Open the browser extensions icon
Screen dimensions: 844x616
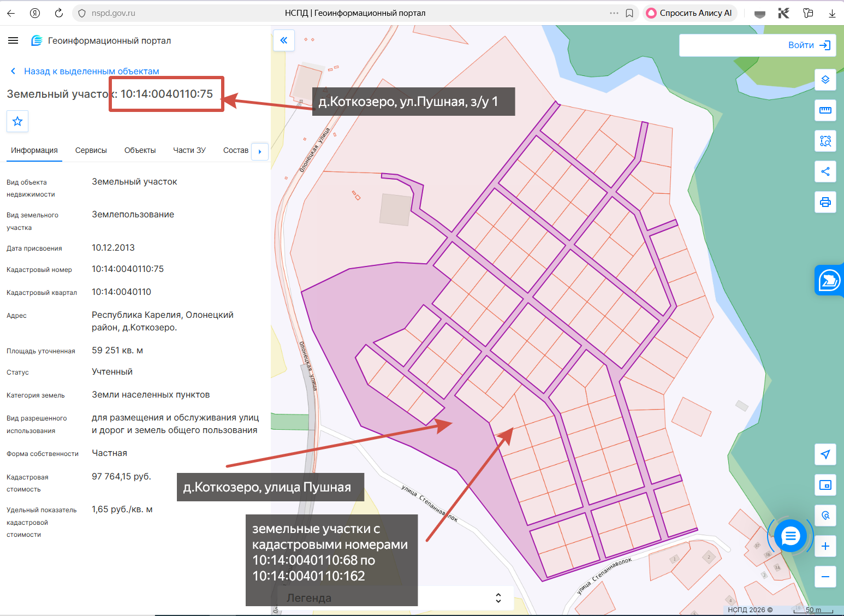[x=808, y=13]
